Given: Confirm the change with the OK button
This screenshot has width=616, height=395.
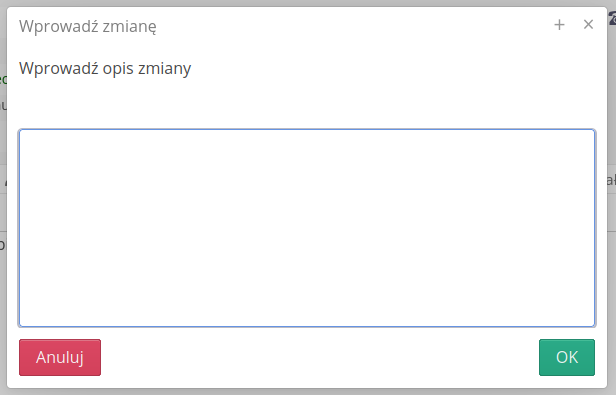Looking at the screenshot, I should (566, 357).
